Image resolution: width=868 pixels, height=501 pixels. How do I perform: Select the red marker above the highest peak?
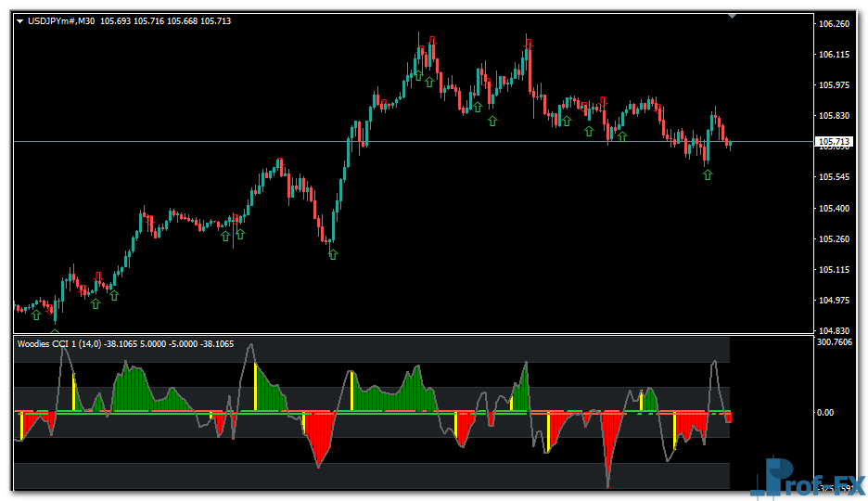[433, 40]
